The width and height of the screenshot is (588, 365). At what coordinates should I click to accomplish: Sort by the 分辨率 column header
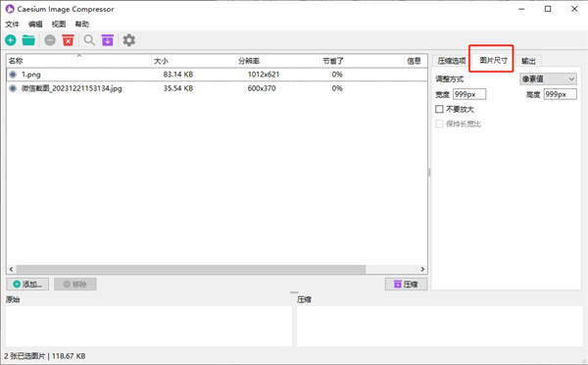click(278, 61)
